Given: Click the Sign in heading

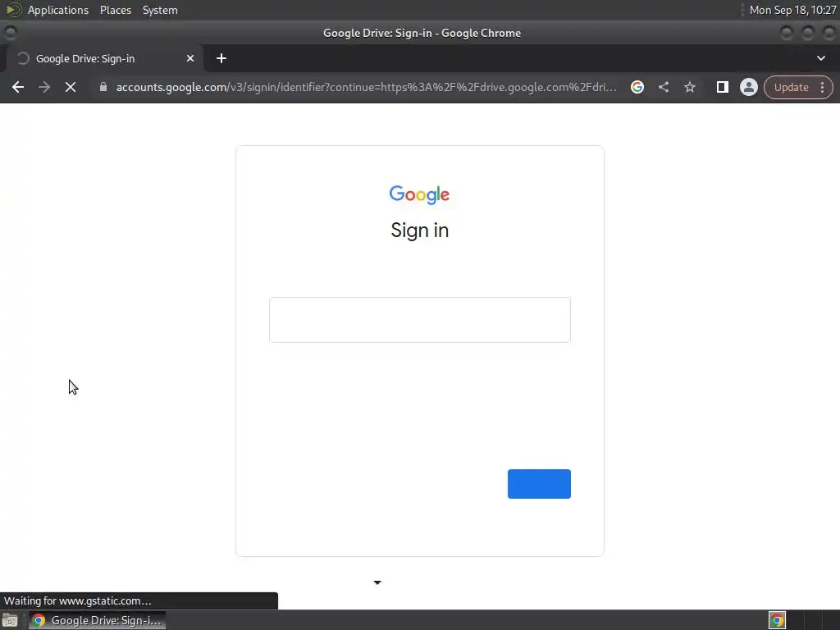Looking at the screenshot, I should coord(419,231).
